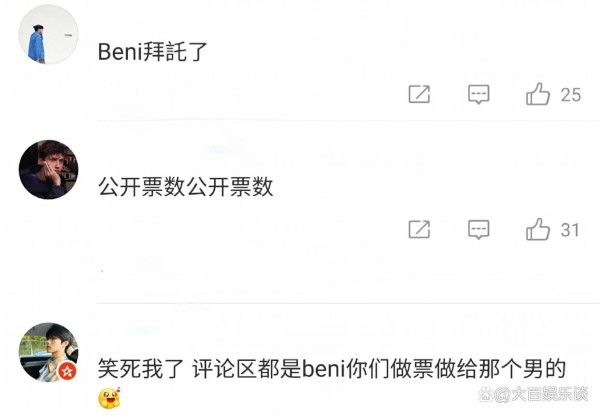Select the "Beni拜託了" comment text
The image size is (600, 415).
152,52
